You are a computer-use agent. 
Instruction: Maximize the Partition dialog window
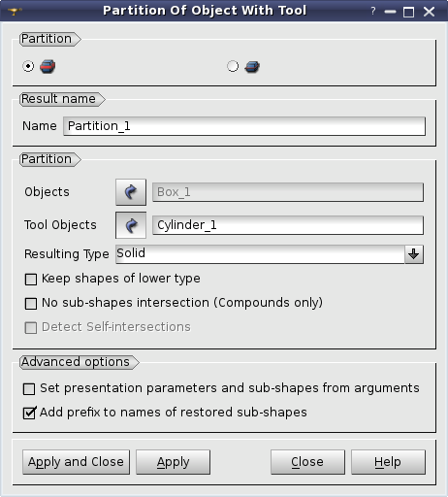(408, 12)
